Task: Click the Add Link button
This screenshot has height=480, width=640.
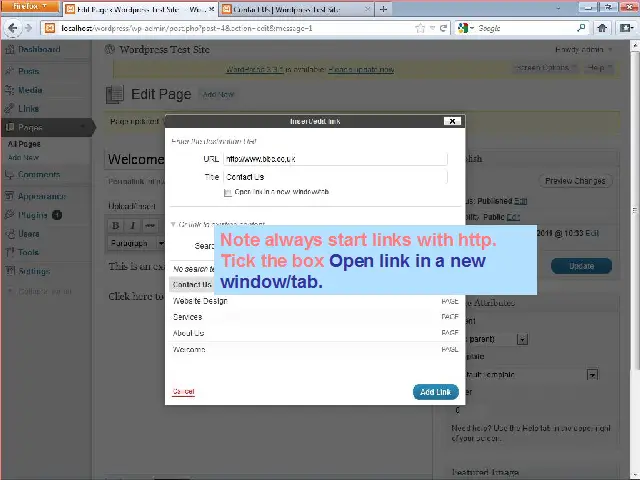Action: (436, 392)
